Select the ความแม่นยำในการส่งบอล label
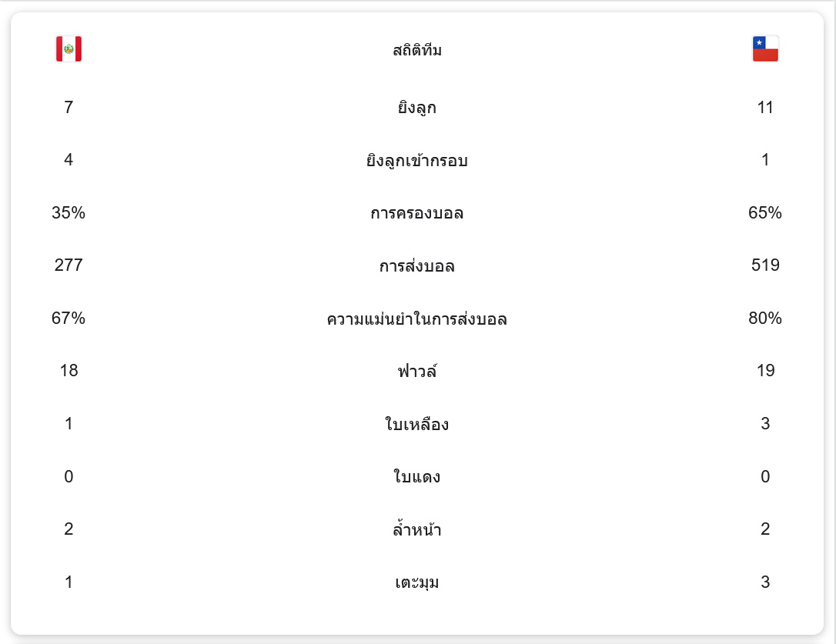The height and width of the screenshot is (644, 836). pos(417,319)
